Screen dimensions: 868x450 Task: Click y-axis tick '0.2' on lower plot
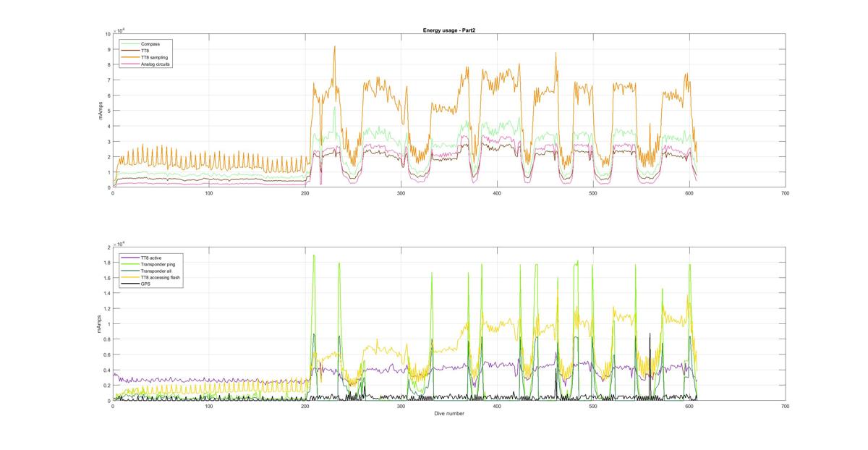(107, 386)
